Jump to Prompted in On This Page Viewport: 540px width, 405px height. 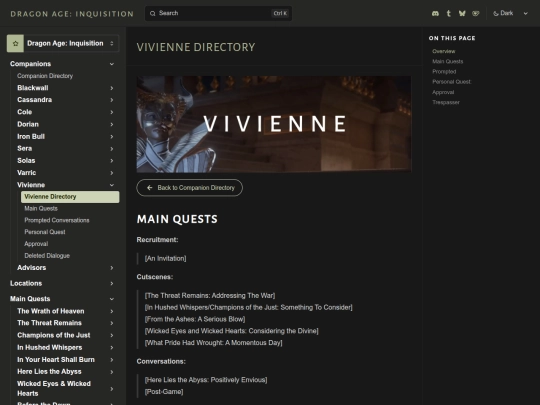tap(444, 72)
